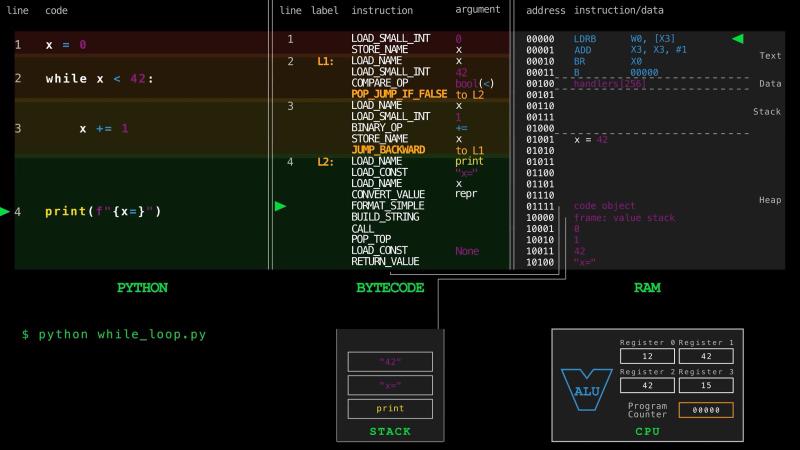800x450 pixels.
Task: Click the None argument of LOAD_CONST
Action: 467,251
